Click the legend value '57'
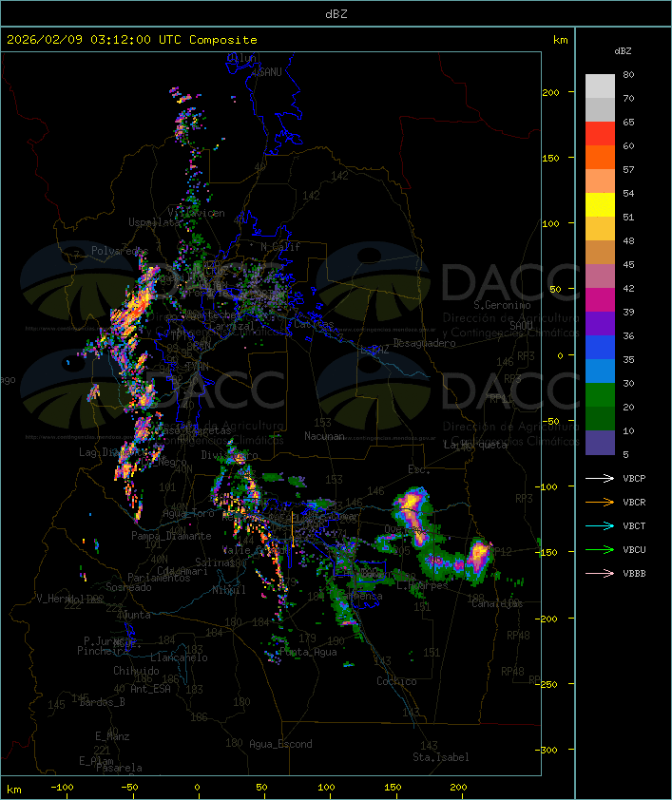Viewport: 672px width, 800px height. 628,169
